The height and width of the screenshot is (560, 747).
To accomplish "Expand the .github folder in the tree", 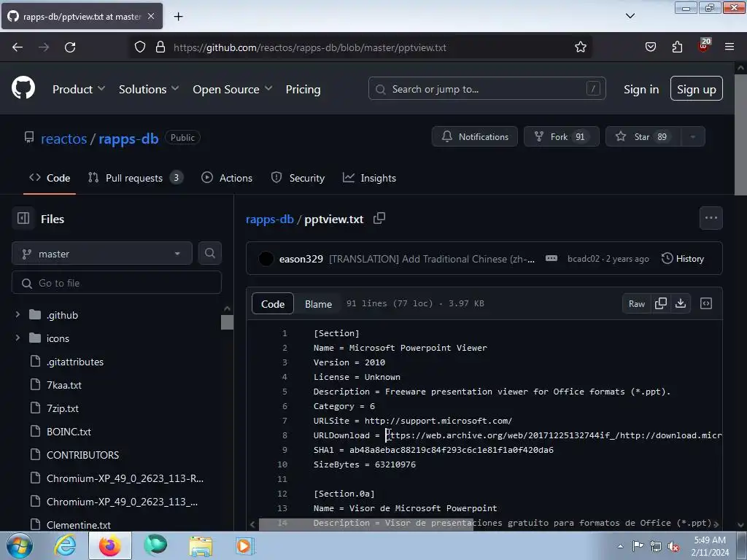I will click(18, 314).
